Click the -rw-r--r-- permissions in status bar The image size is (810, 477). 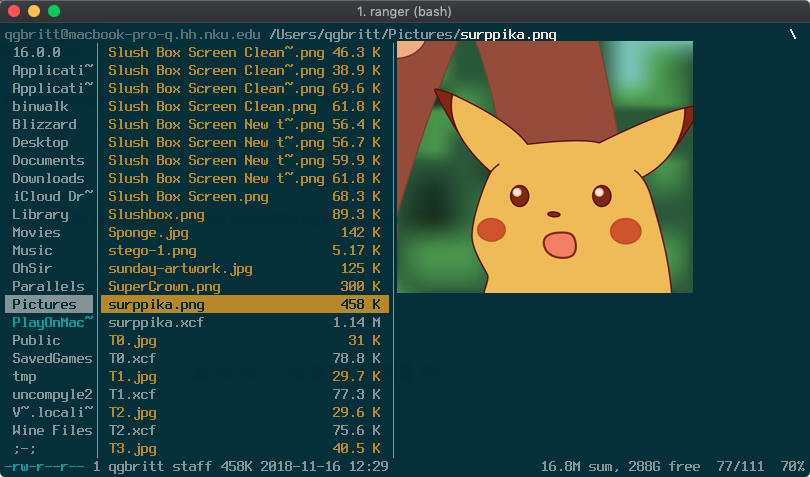click(44, 466)
